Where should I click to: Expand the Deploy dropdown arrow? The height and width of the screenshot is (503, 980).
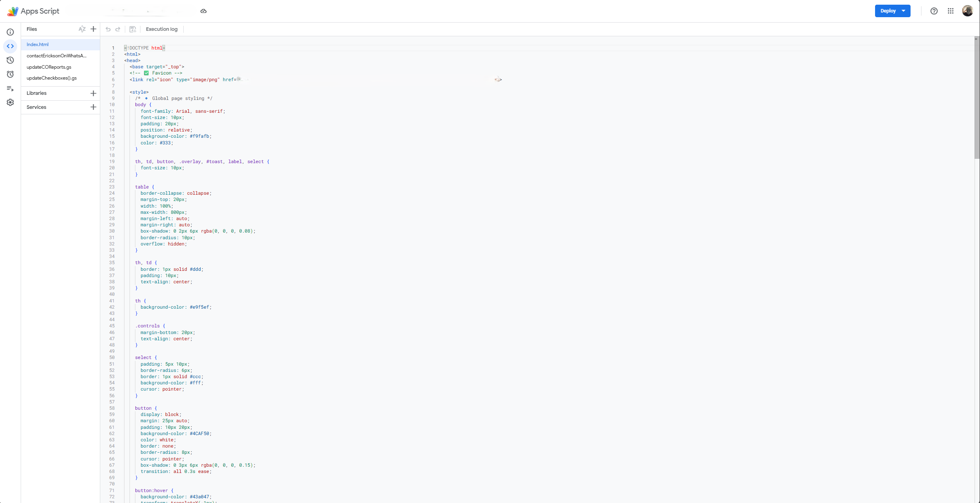coord(904,11)
